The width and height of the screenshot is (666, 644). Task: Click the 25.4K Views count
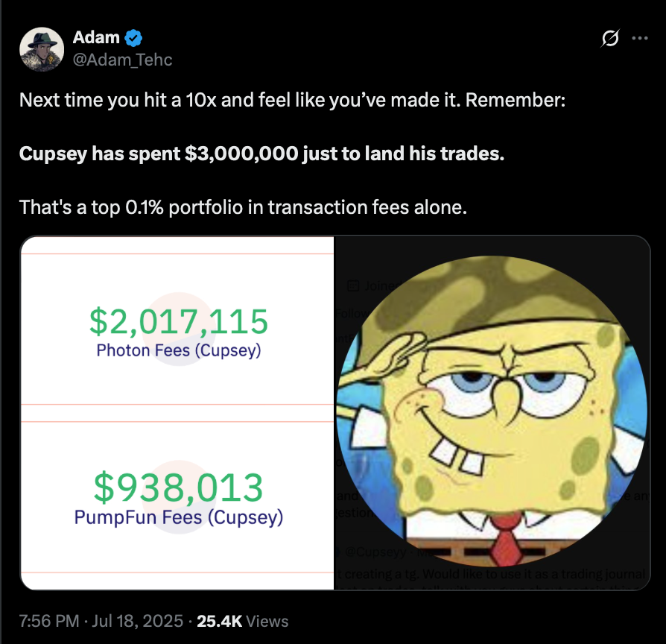(x=242, y=620)
